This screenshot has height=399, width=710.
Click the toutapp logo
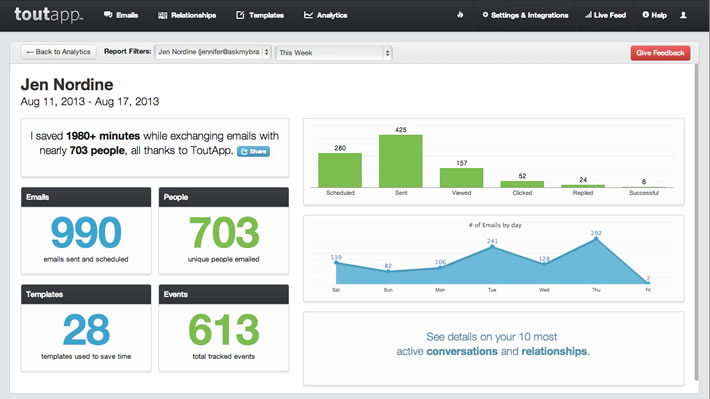pyautogui.click(x=48, y=14)
